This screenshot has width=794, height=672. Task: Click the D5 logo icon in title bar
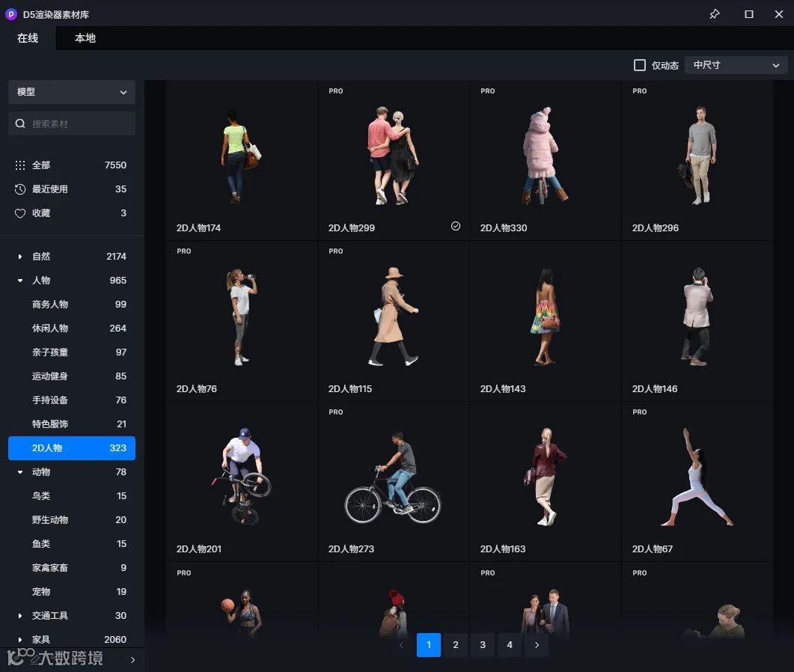10,15
